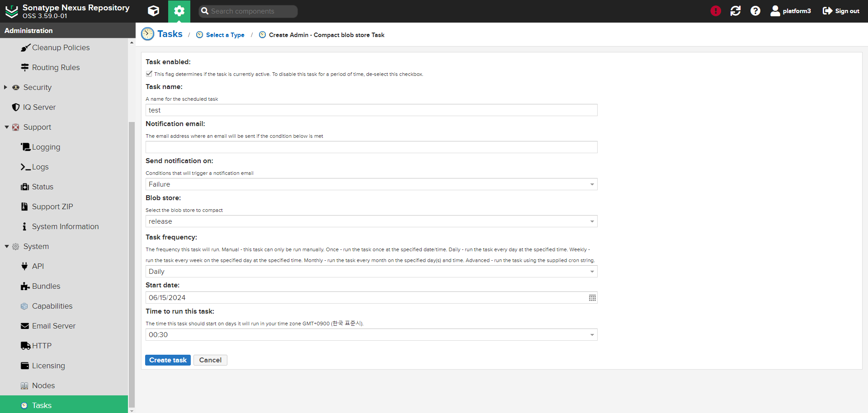Select the highlighted Tasks sidebar item
868x413 pixels.
coord(64,405)
